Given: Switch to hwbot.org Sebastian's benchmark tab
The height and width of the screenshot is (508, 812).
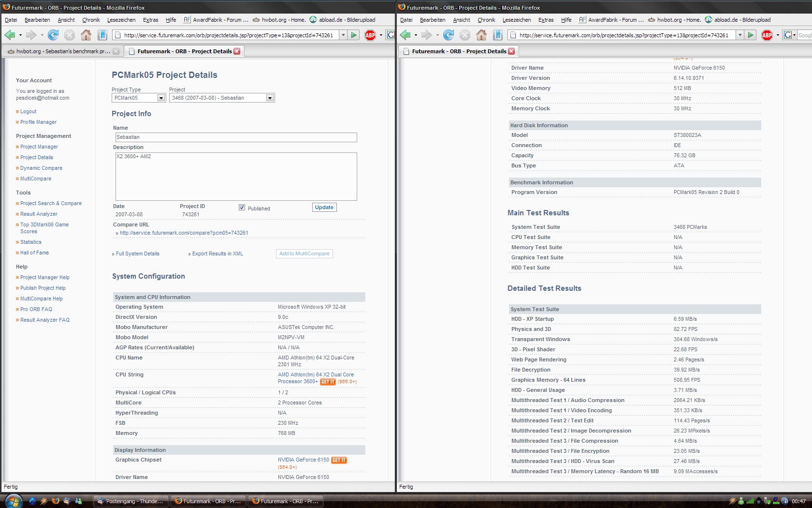Looking at the screenshot, I should tap(63, 51).
